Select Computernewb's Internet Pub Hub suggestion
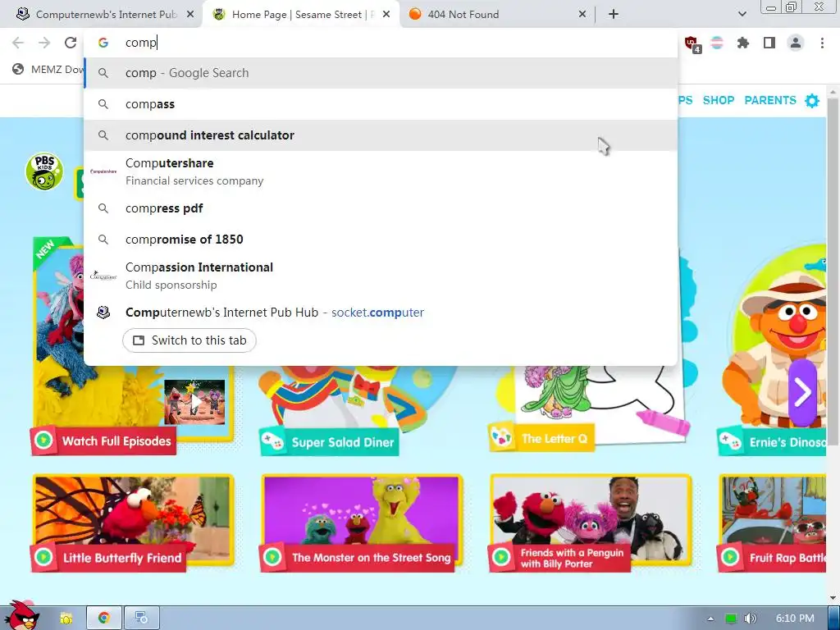840x630 pixels. pyautogui.click(x=381, y=313)
